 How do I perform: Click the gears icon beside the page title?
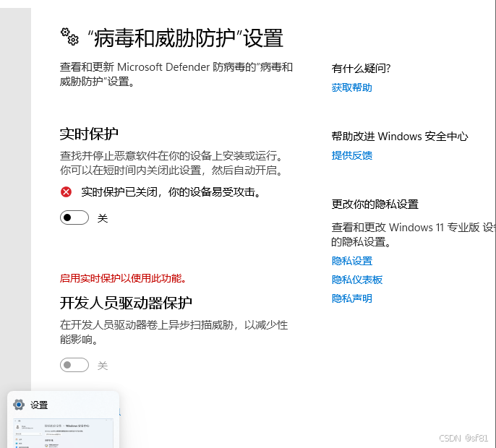tap(69, 37)
